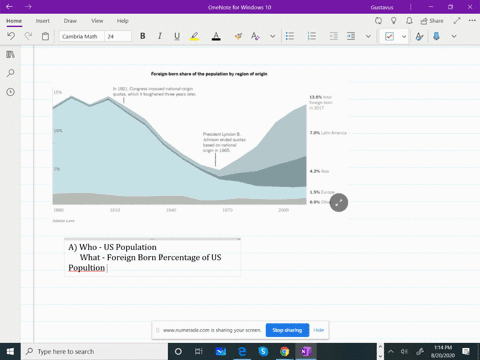Open the notifications bell

pos(409,21)
